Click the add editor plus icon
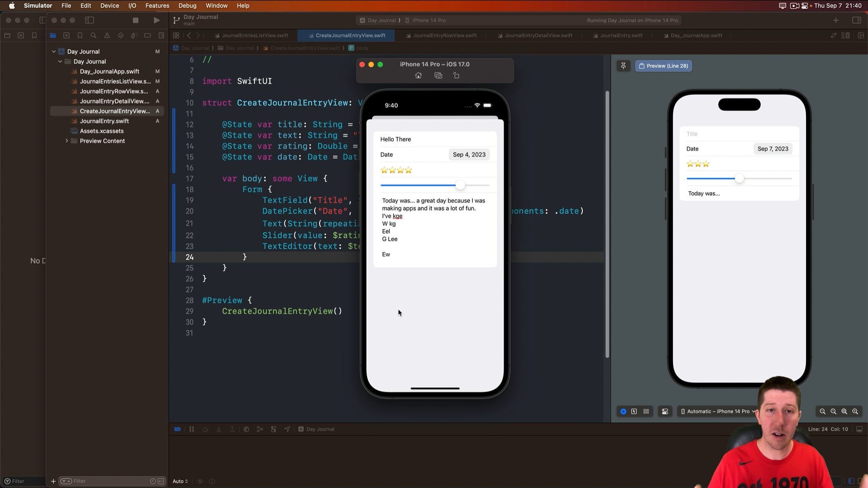 [x=861, y=35]
